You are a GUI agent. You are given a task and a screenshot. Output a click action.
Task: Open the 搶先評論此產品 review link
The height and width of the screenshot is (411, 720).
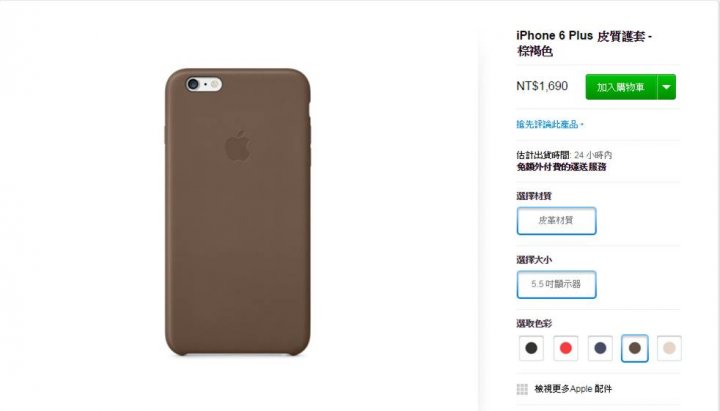(550, 124)
